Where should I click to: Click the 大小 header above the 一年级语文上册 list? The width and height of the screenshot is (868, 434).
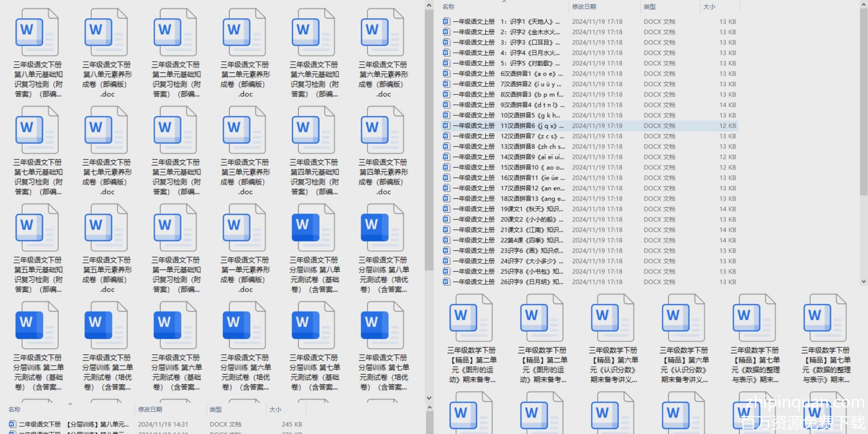point(709,7)
